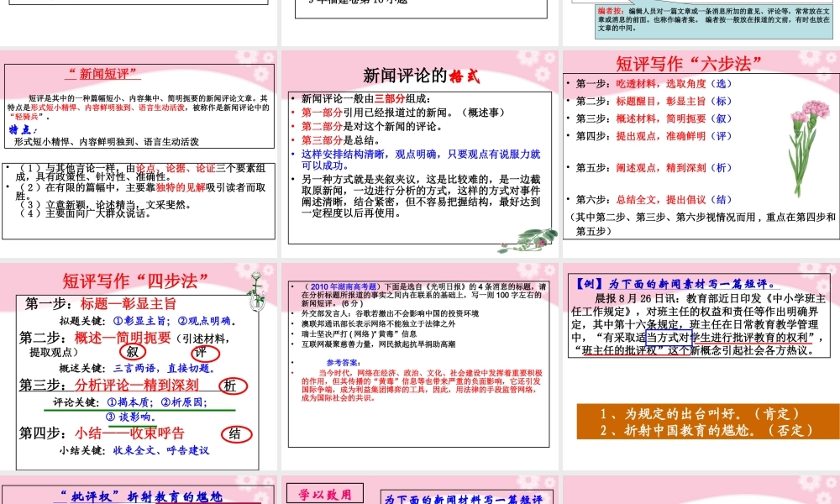Viewport: 840px width, 504px height.
Task: Click the leafy flower sprig on the 新闻评论的格式 slide
Action: [x=528, y=240]
